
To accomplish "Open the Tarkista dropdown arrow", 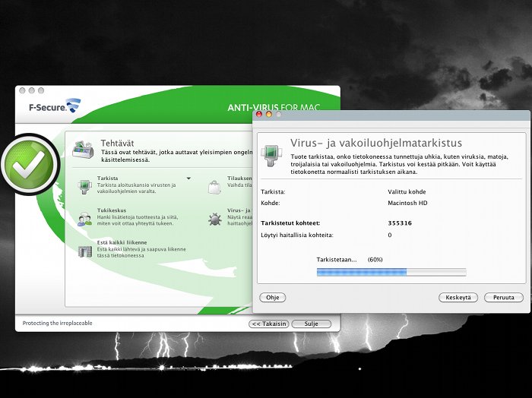I will [188, 178].
